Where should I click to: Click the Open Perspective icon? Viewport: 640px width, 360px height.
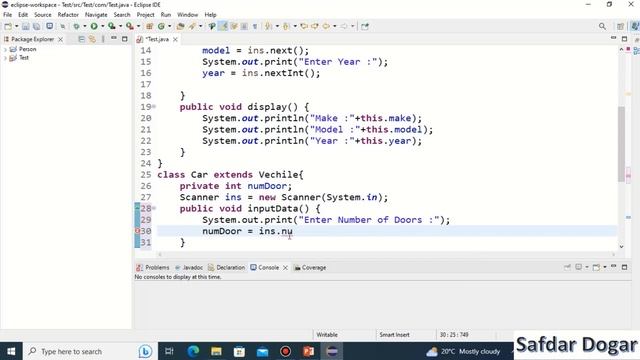[620, 26]
